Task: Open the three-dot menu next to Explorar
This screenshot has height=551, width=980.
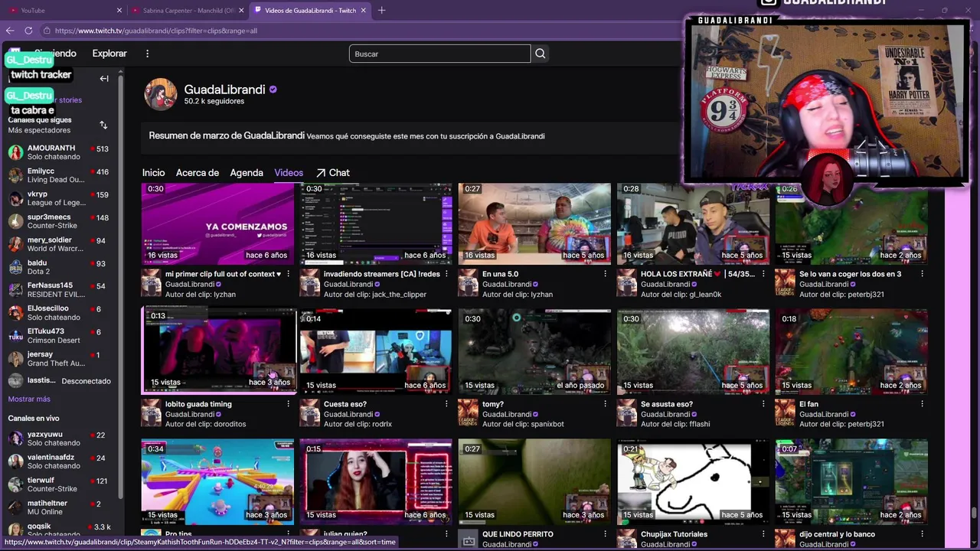Action: [x=147, y=54]
